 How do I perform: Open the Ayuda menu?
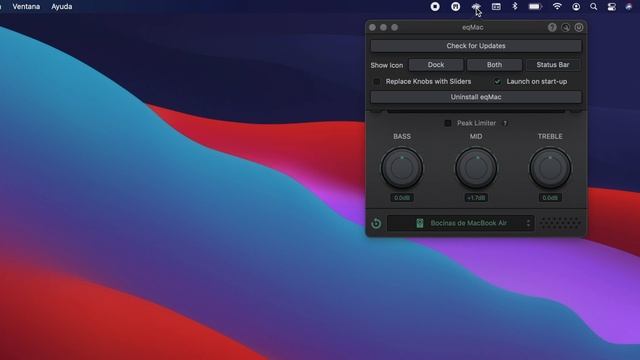(62, 7)
